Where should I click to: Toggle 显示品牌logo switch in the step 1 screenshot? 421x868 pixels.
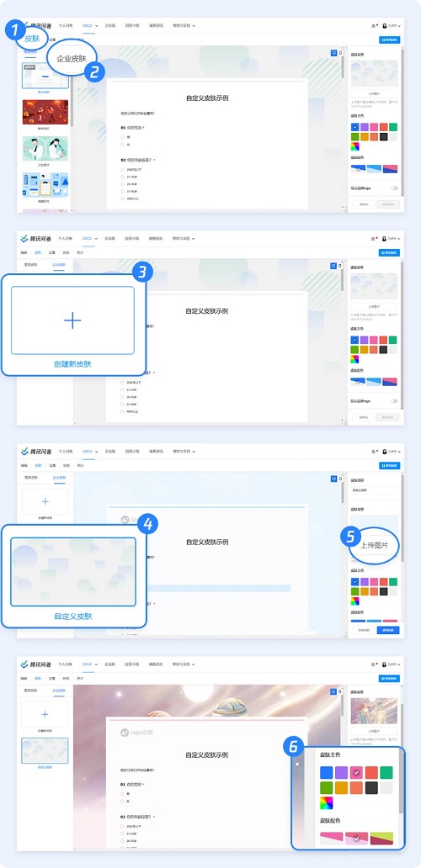click(x=394, y=188)
